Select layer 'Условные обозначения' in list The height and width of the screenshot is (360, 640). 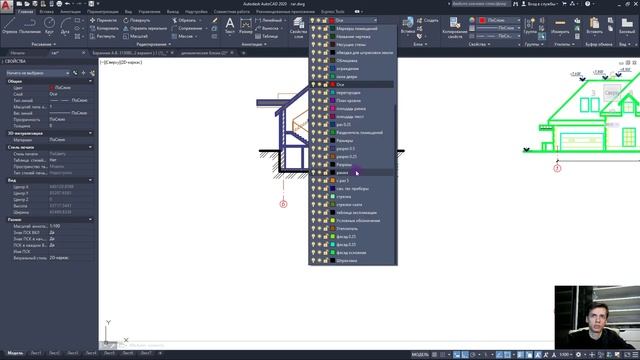(x=358, y=220)
